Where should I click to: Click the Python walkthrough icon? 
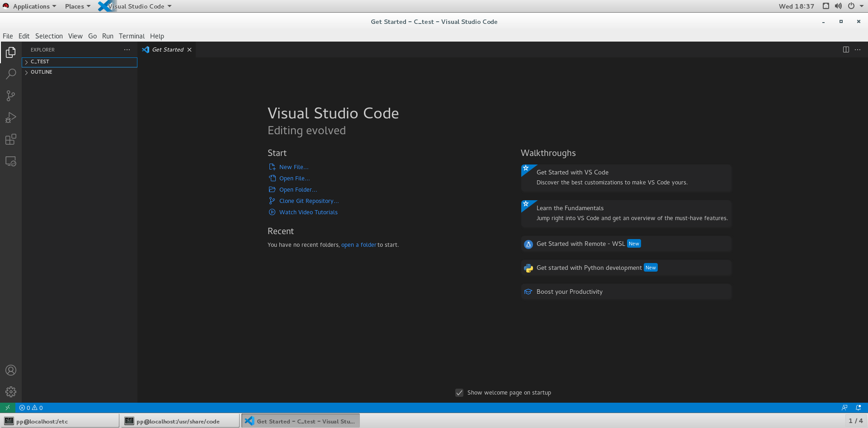coord(528,268)
